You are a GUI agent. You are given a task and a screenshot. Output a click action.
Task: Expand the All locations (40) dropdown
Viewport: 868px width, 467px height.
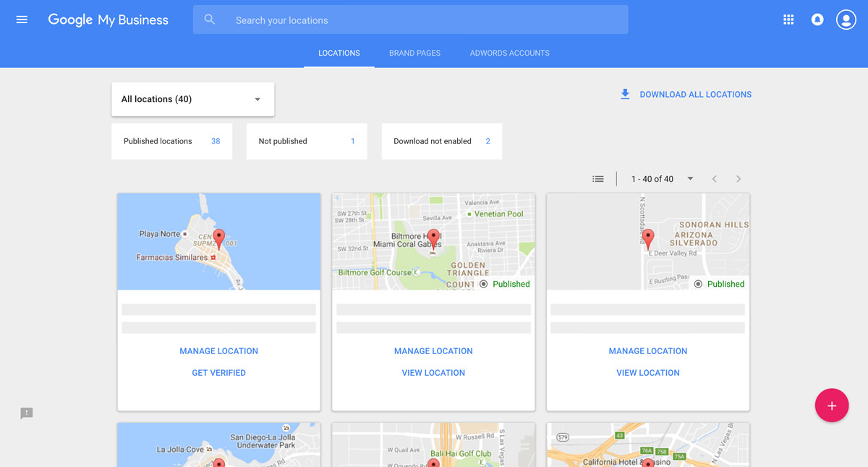click(x=192, y=99)
